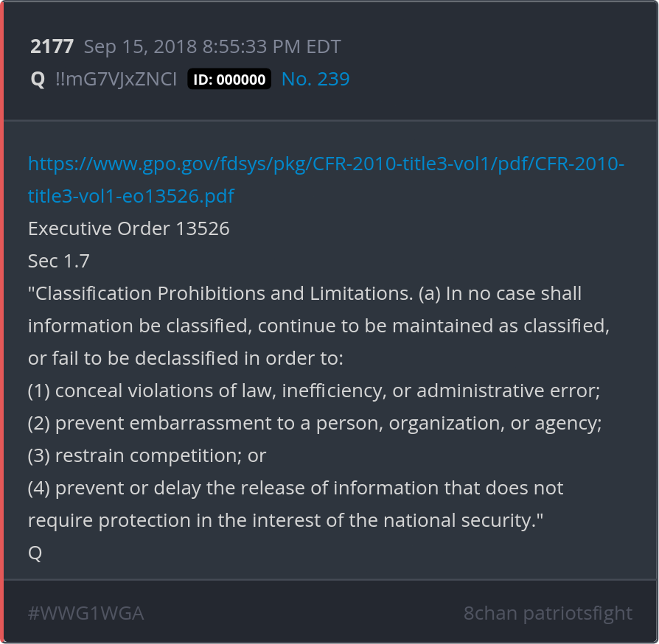The image size is (659, 644).
Task: Click the (3) restrain competition line
Action: tap(147, 455)
